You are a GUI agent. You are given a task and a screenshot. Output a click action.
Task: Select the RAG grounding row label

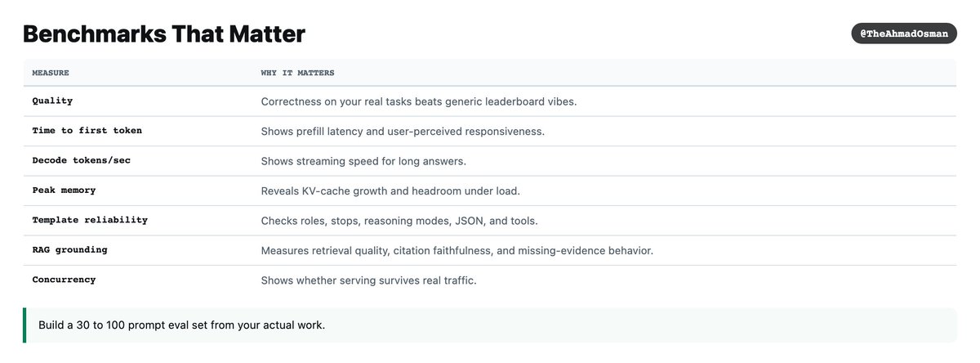pos(69,250)
